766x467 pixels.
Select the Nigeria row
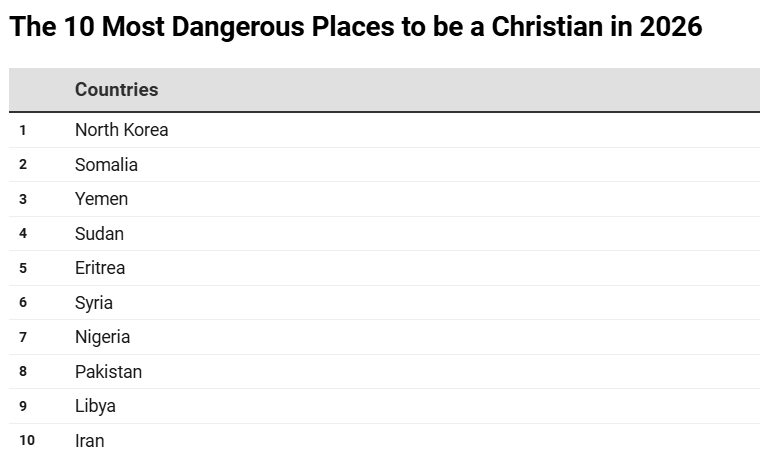click(x=384, y=337)
